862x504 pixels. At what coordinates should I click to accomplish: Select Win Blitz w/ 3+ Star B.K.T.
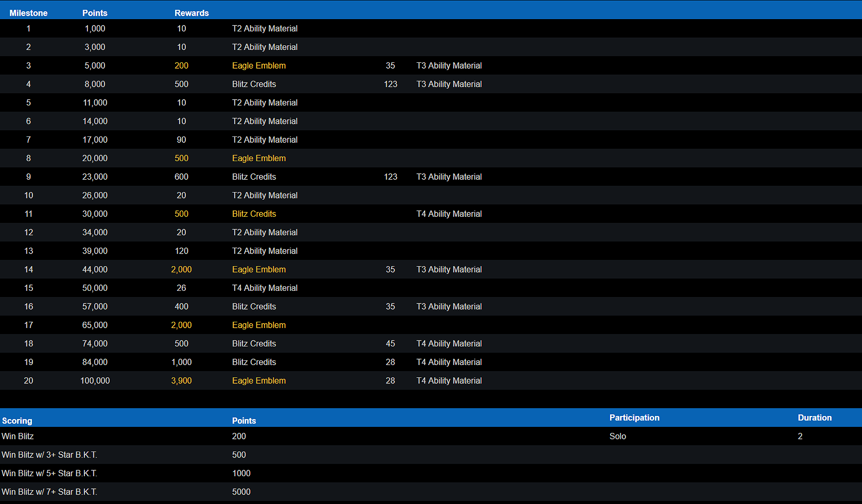(x=49, y=455)
